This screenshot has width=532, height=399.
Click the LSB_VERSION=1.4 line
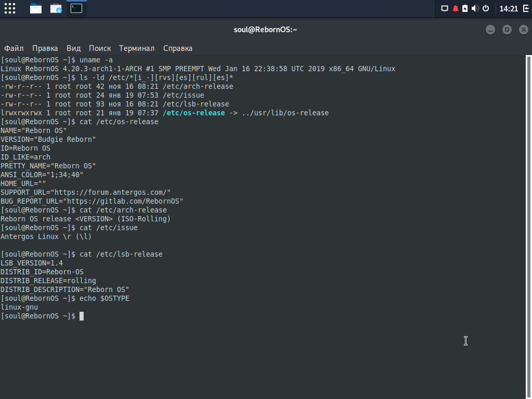click(x=32, y=263)
